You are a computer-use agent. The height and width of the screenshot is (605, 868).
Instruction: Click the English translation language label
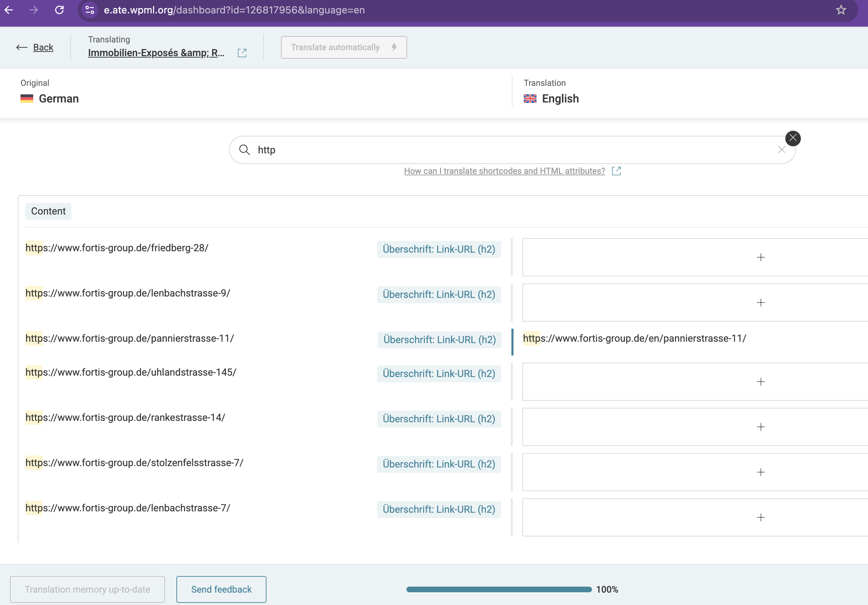(x=560, y=99)
